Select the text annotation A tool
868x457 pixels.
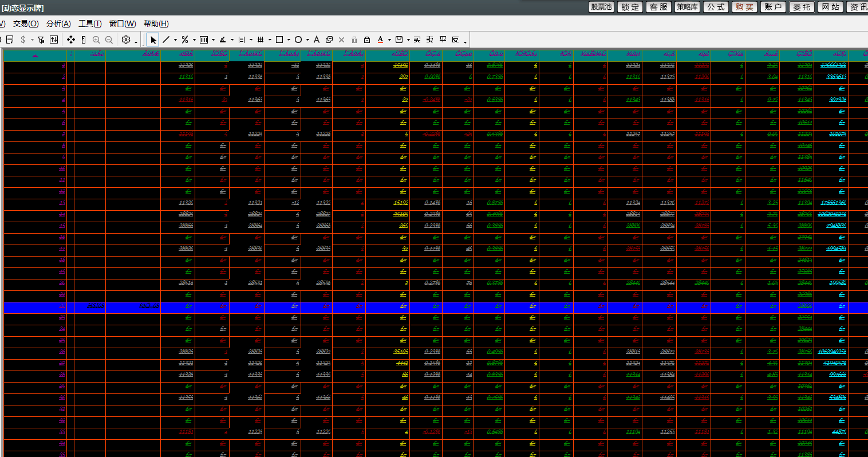[317, 40]
